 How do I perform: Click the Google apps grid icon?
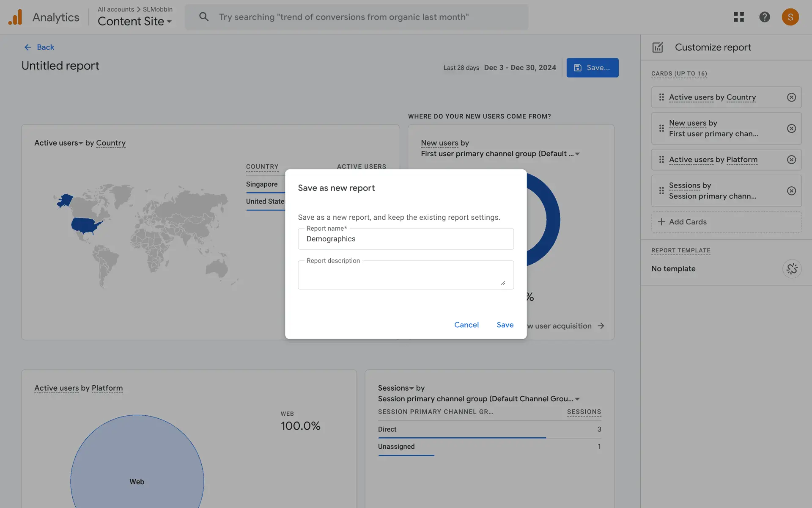click(739, 17)
